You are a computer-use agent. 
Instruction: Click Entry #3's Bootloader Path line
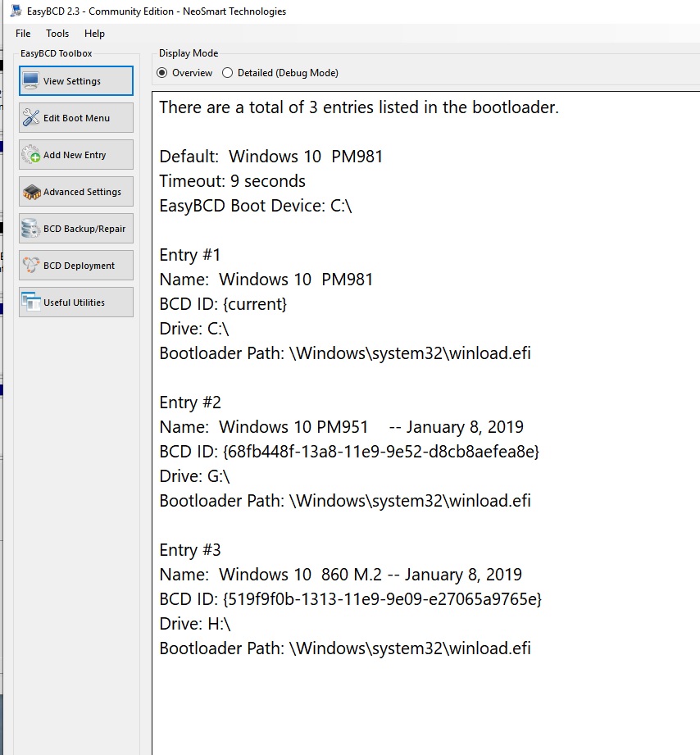[x=345, y=648]
